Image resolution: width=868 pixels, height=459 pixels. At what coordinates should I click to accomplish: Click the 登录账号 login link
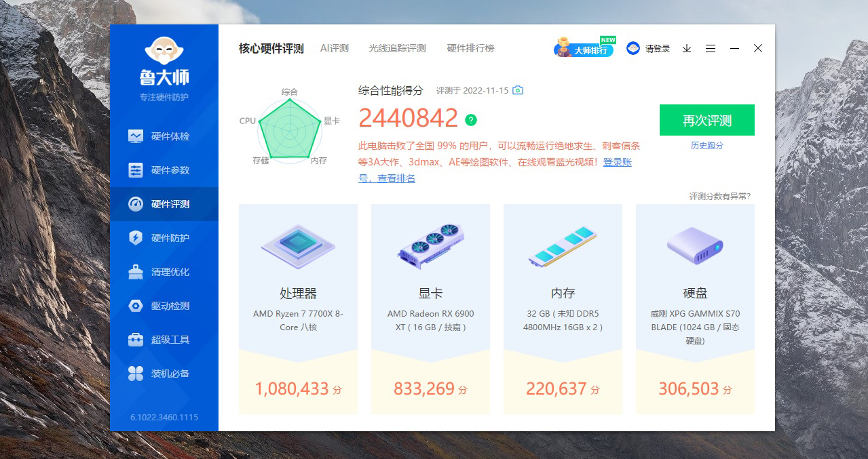coord(616,163)
